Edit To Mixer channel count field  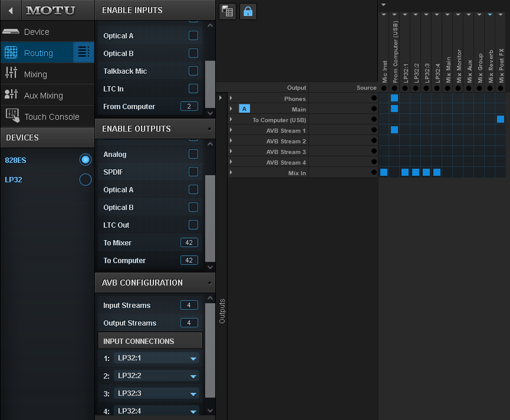(x=189, y=242)
